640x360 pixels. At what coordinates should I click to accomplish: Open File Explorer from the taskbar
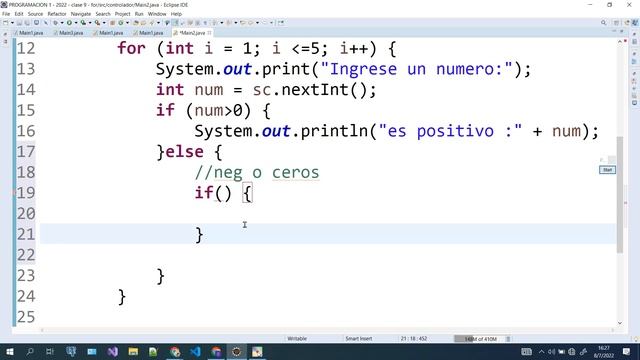click(133, 351)
